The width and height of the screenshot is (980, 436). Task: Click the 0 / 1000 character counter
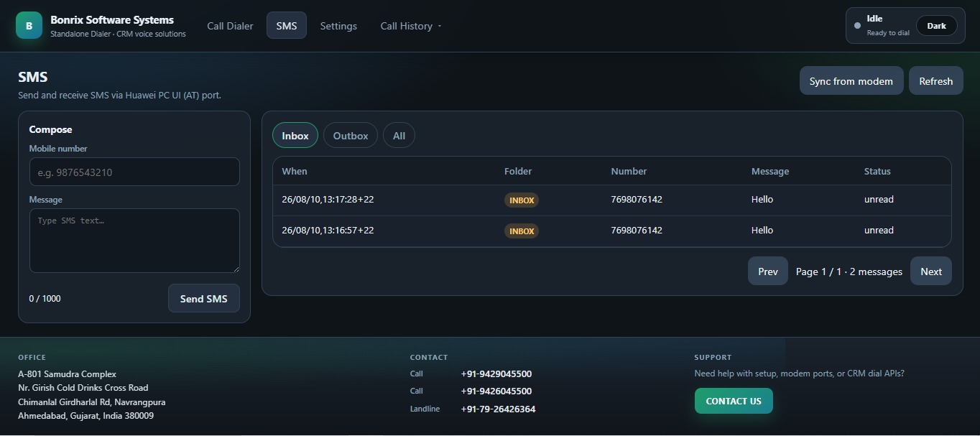pyautogui.click(x=45, y=299)
